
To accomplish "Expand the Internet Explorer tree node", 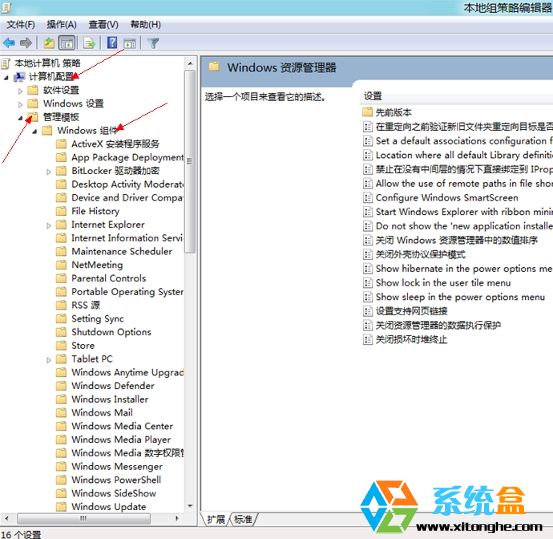I will tap(49, 225).
